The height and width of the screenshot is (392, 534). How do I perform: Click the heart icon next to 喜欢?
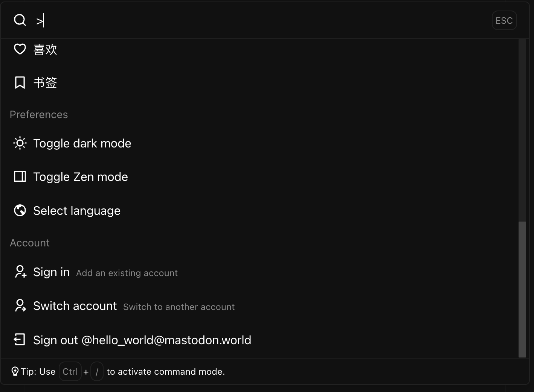tap(20, 49)
